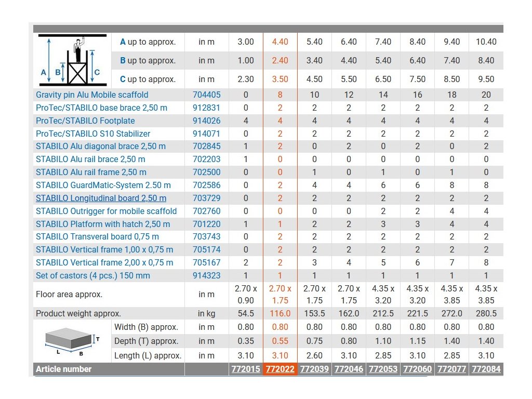
Task: Click the package dimensions box illustration
Action: click(x=72, y=342)
